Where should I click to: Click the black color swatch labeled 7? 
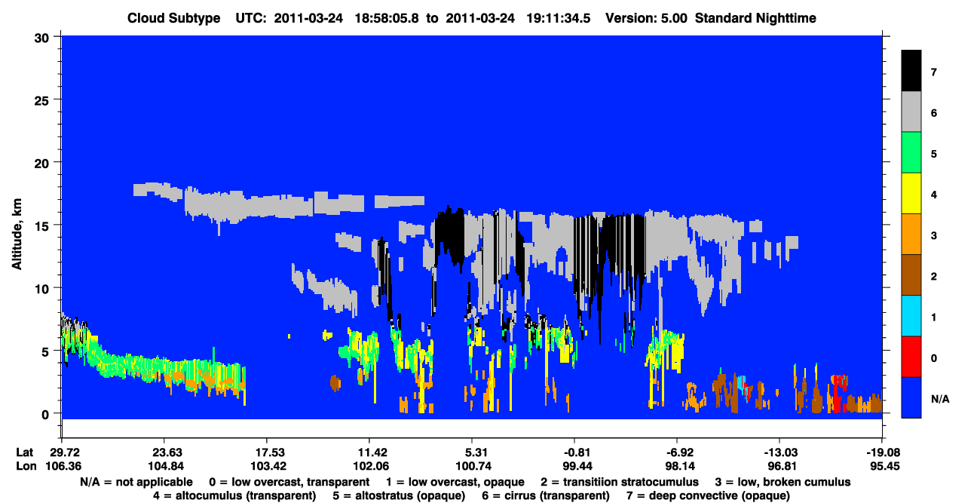point(911,71)
